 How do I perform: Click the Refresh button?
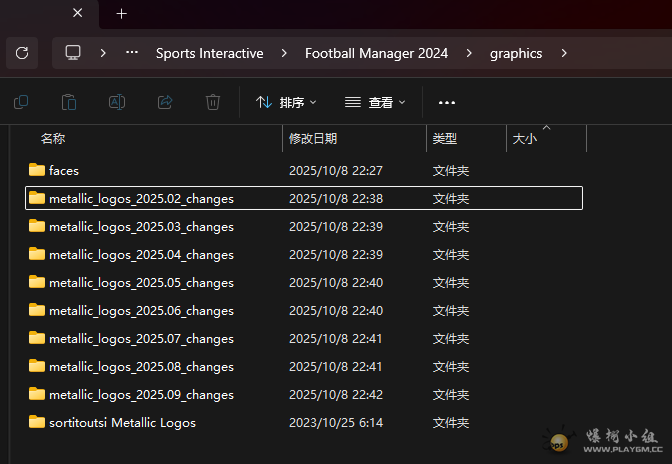coord(22,53)
